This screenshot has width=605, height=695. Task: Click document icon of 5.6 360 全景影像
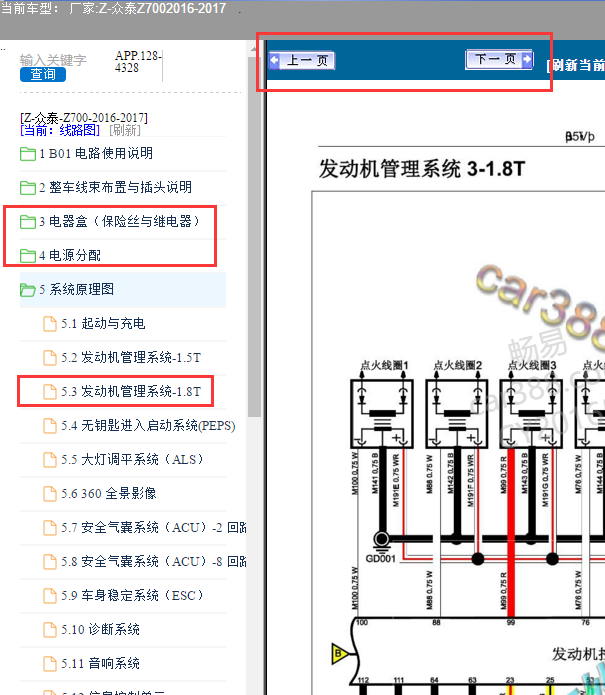50,494
